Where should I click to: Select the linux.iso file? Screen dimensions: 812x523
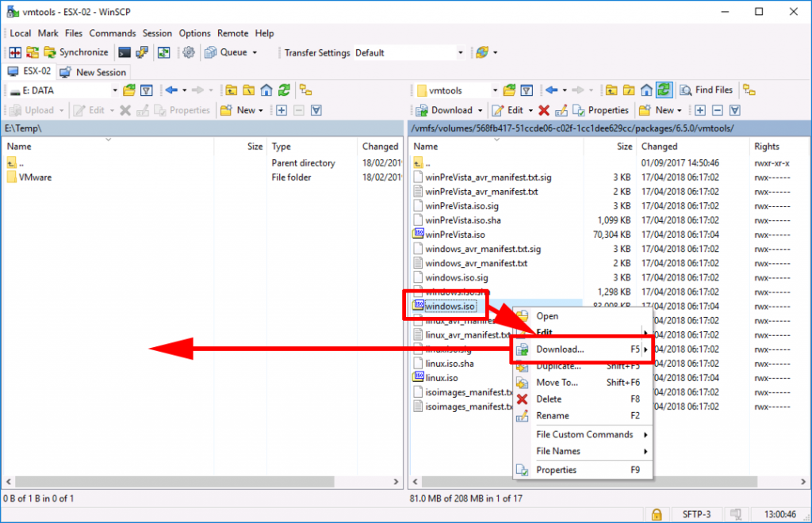tap(441, 378)
